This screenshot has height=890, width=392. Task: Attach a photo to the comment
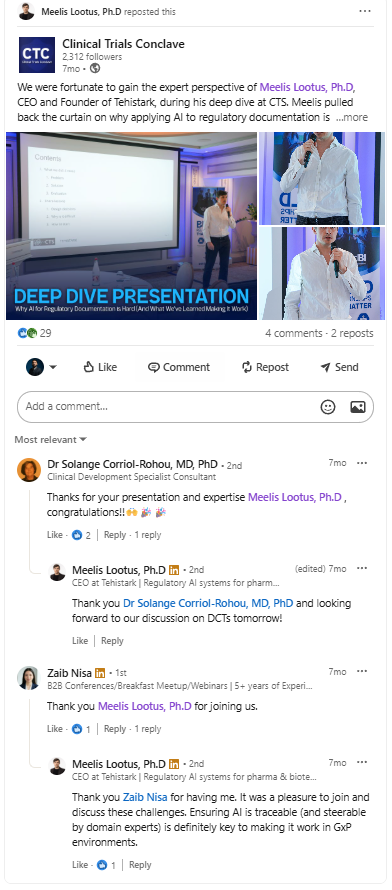coord(358,406)
